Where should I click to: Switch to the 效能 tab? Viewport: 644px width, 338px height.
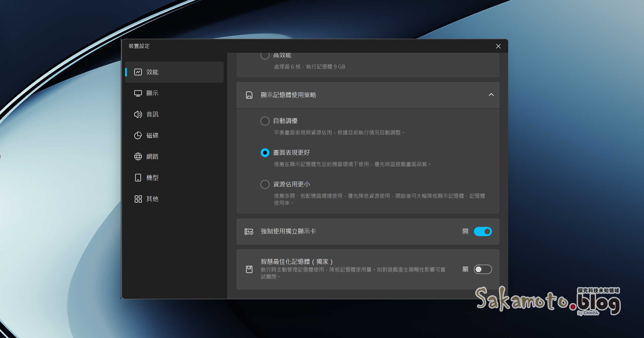click(174, 72)
